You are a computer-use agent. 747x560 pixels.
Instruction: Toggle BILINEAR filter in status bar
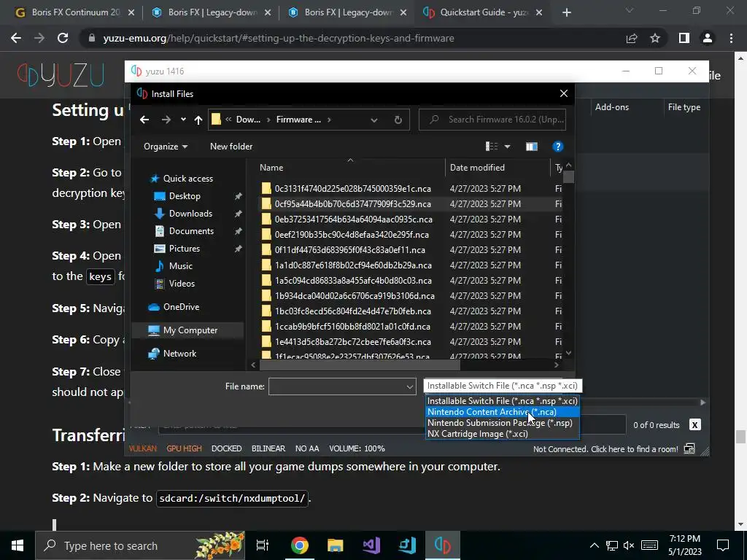268,448
